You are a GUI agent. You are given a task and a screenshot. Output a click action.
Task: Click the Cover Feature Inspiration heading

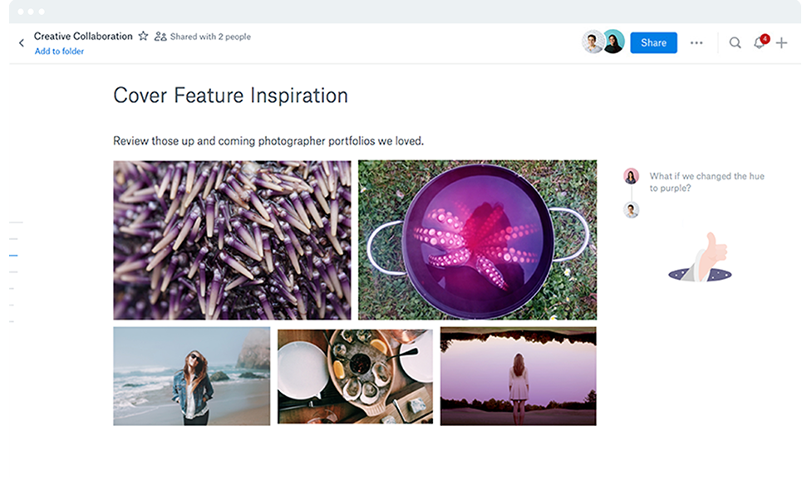point(230,95)
